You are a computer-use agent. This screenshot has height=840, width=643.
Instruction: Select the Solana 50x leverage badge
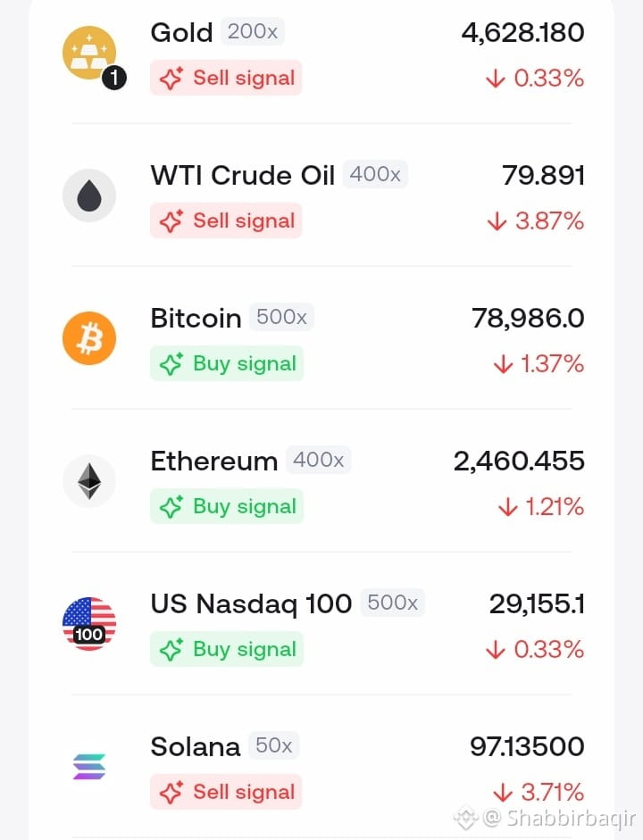tap(273, 745)
